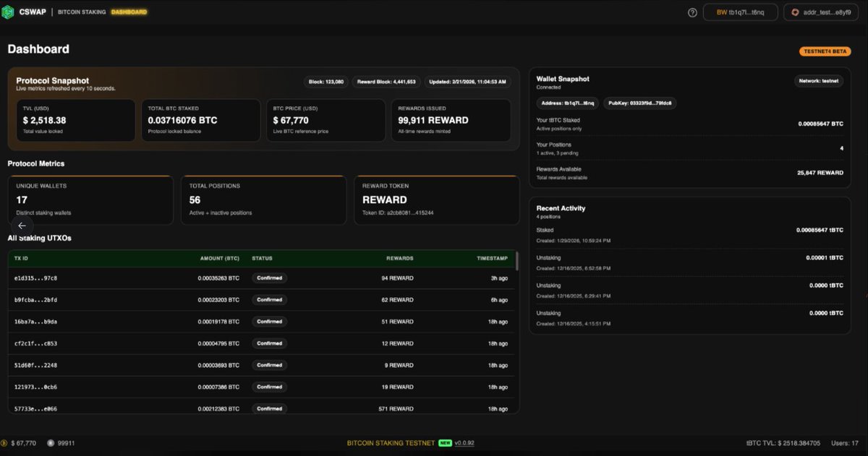868x456 pixels.
Task: Click transaction ID 121973...0cb6
Action: tap(35, 387)
